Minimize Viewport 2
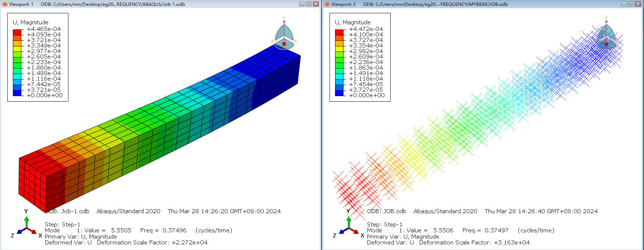Viewport: 644px width, 250px height. tap(624, 4)
